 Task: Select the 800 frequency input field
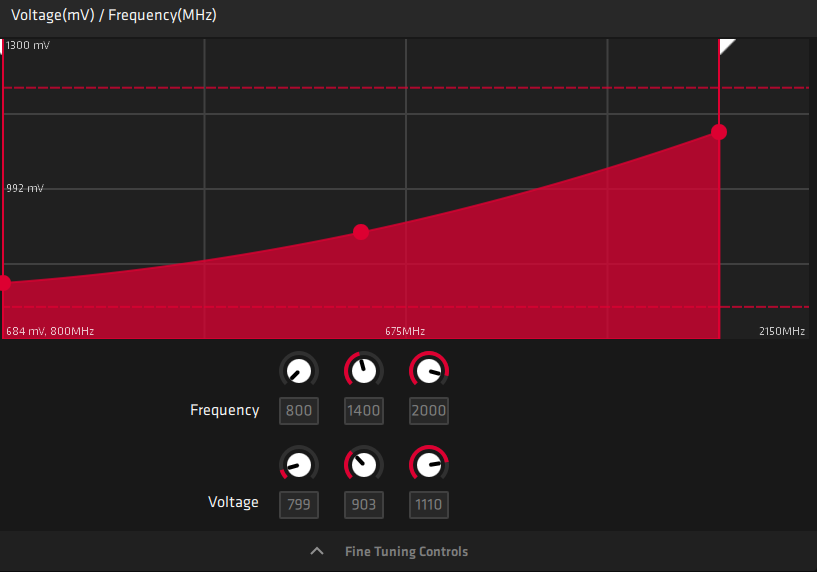299,411
